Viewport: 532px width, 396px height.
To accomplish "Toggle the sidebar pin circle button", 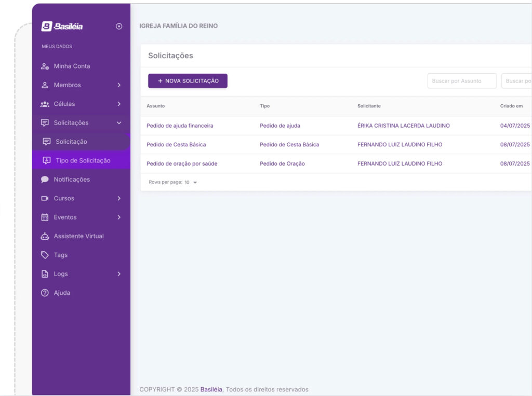I will tap(119, 26).
